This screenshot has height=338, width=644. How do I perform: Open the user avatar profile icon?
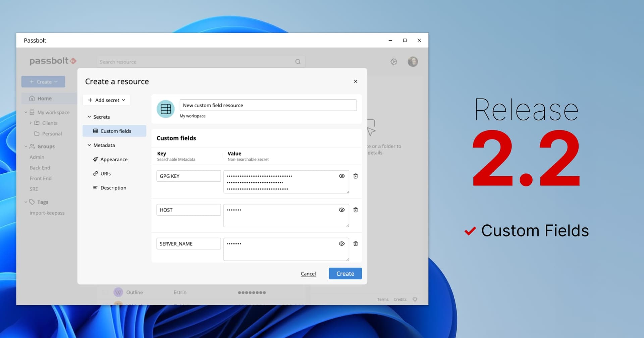413,62
